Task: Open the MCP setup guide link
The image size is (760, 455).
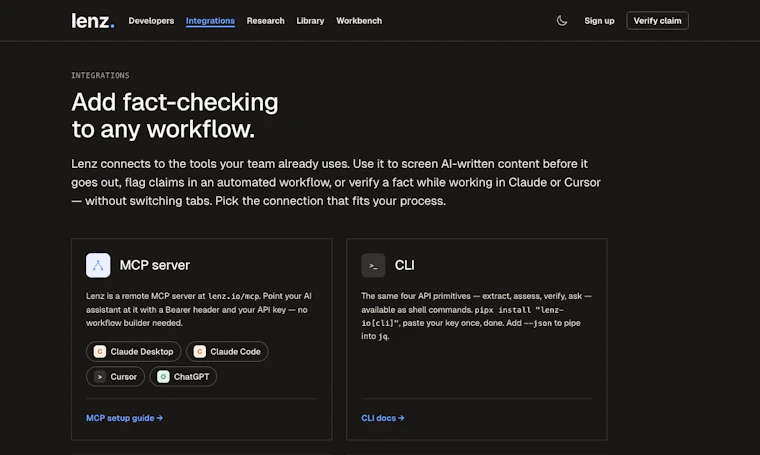Action: click(125, 418)
